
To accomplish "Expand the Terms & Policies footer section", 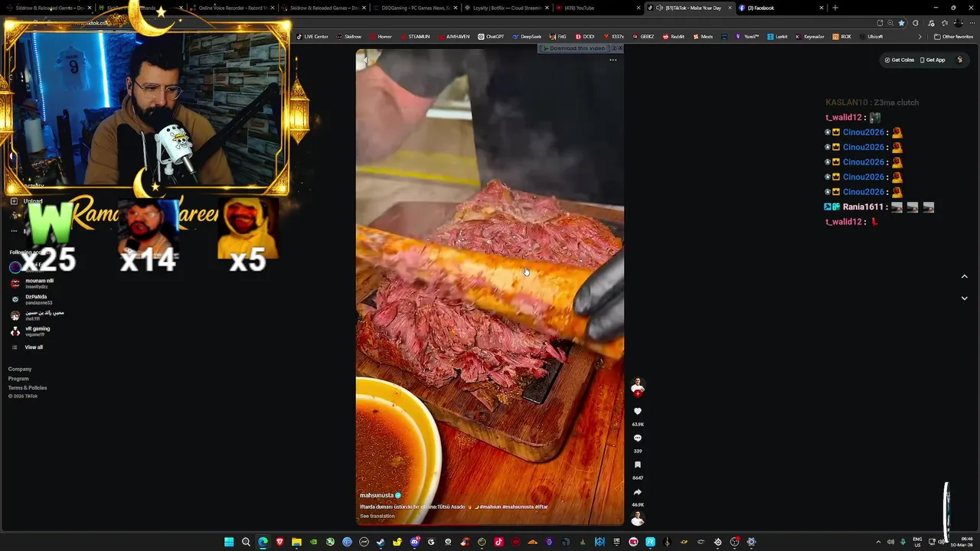I will point(28,388).
